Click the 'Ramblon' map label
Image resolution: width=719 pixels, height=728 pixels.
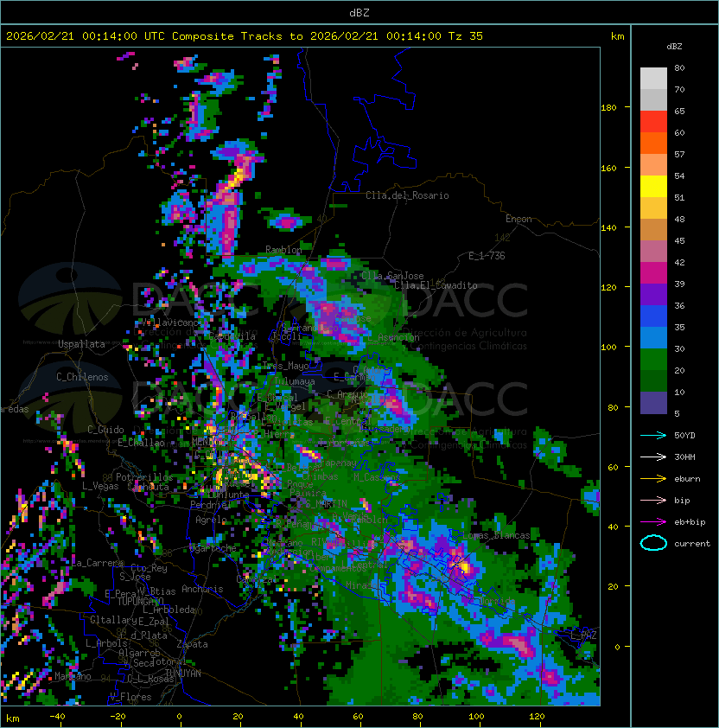point(283,250)
